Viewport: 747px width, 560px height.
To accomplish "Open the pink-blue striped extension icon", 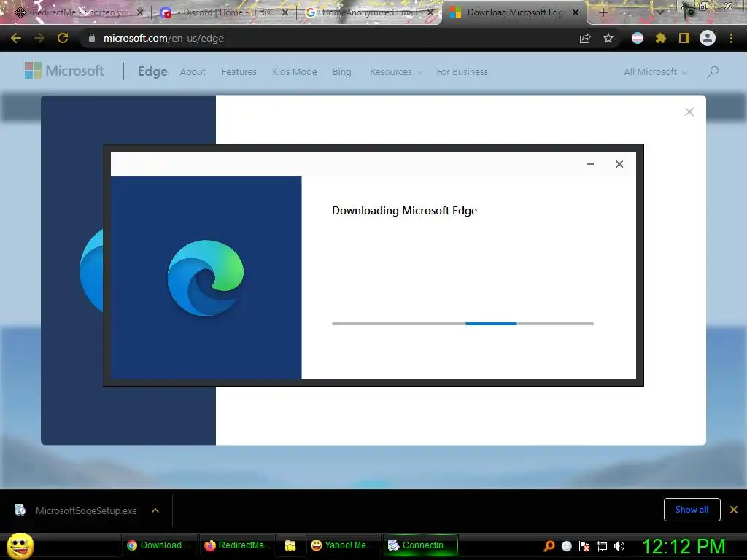I will tap(638, 38).
